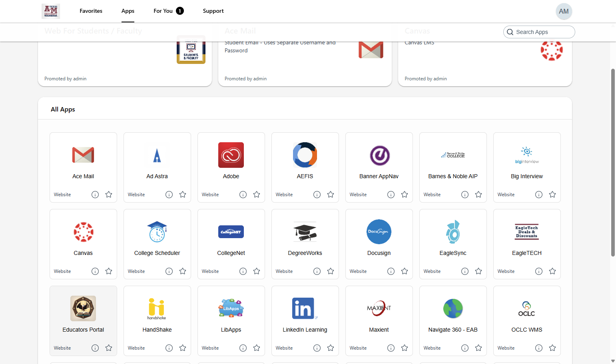Open Navigate 360 - EAB globe icon
Image resolution: width=616 pixels, height=364 pixels.
click(x=453, y=308)
